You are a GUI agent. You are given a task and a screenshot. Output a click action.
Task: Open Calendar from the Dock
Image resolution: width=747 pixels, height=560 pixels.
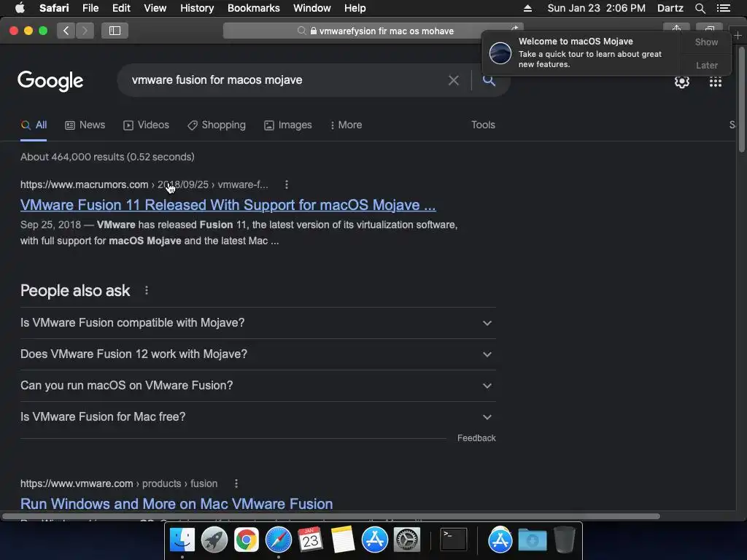[x=310, y=540]
